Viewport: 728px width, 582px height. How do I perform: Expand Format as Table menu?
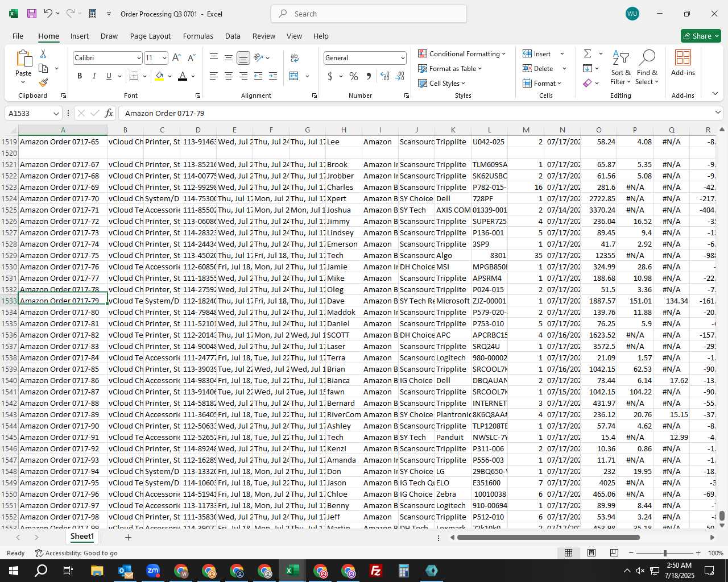coord(450,68)
